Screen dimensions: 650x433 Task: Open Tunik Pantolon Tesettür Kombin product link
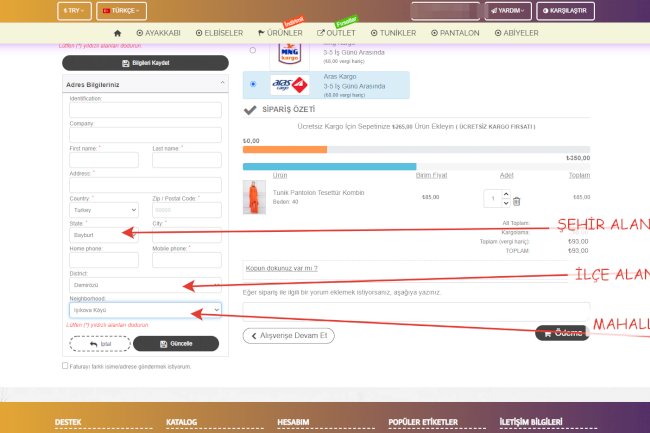pyautogui.click(x=318, y=193)
